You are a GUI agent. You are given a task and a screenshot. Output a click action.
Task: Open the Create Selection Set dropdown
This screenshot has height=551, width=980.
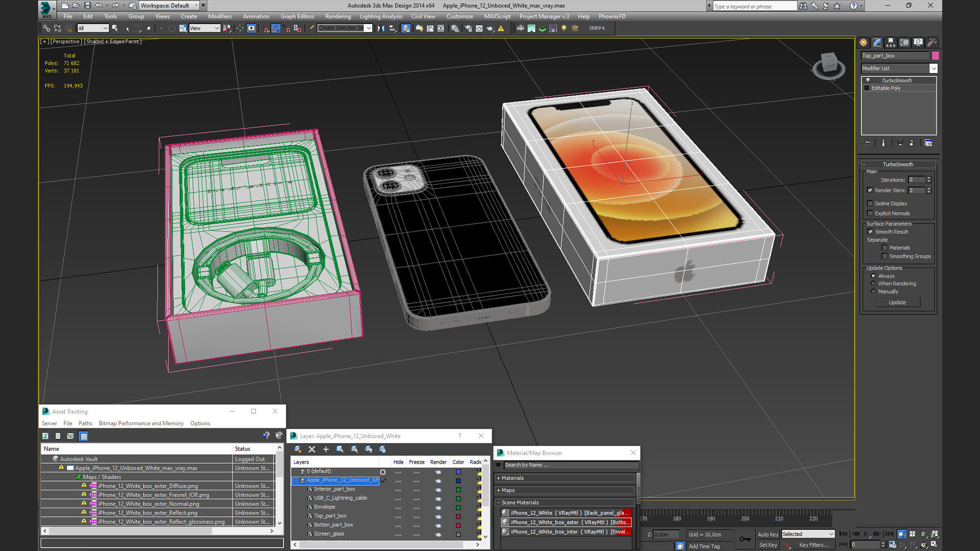tap(345, 29)
